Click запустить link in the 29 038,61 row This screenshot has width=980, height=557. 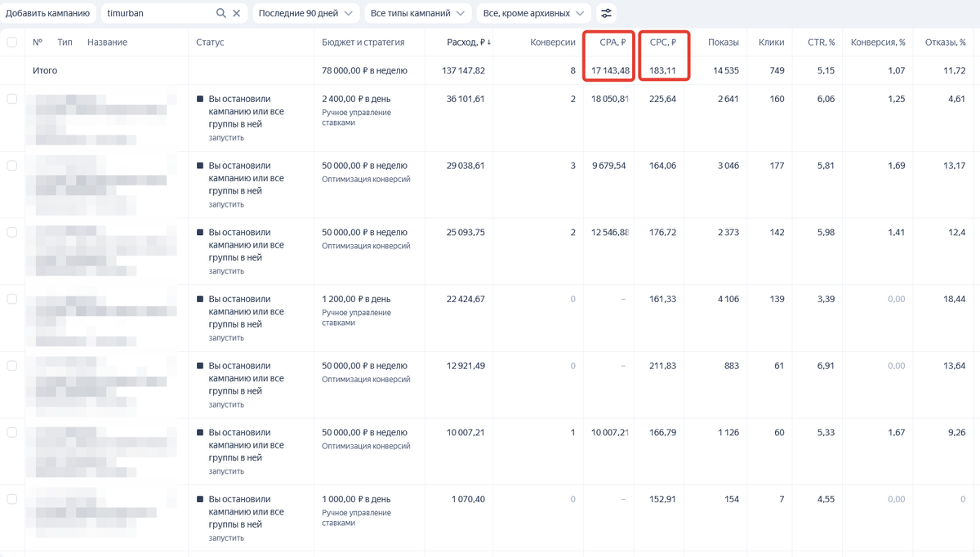coord(226,205)
